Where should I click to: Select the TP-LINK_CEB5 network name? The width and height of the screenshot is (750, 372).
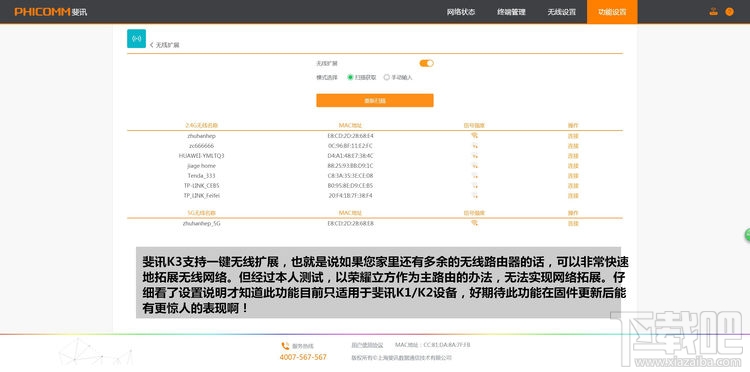pyautogui.click(x=201, y=186)
